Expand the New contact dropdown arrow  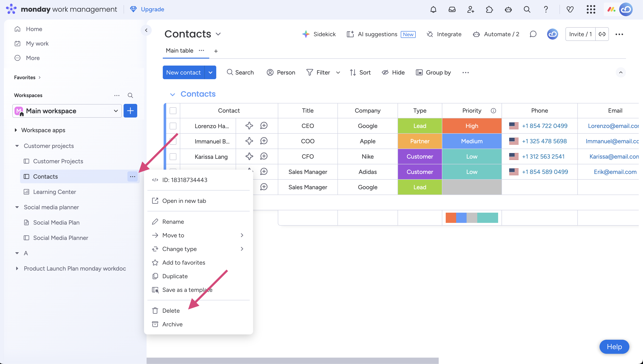pos(210,73)
